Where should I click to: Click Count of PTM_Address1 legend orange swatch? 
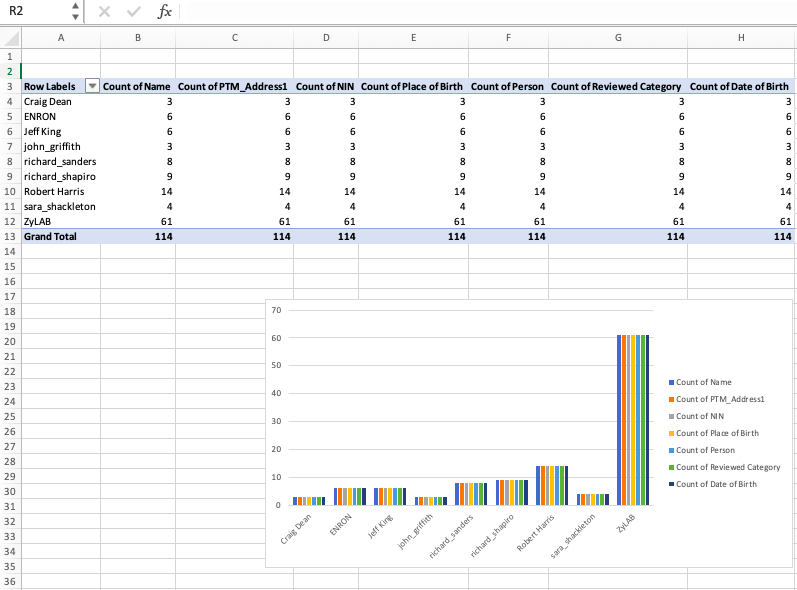pos(671,399)
